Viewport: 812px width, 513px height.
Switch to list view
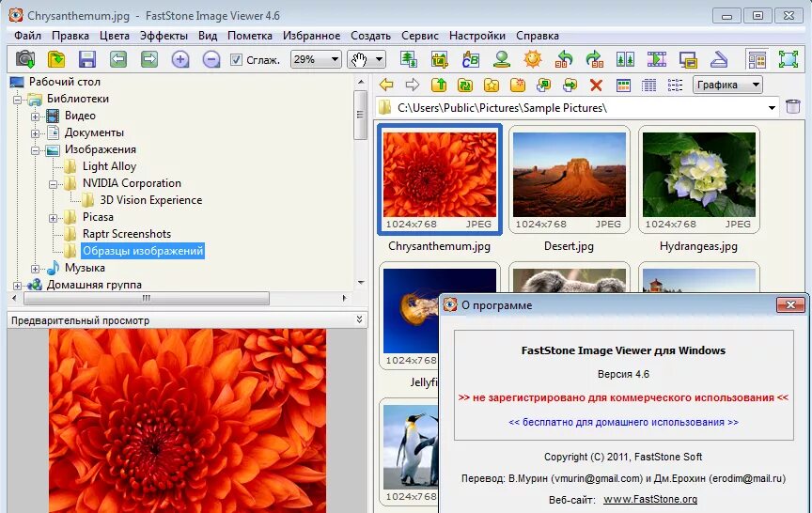tap(675, 85)
